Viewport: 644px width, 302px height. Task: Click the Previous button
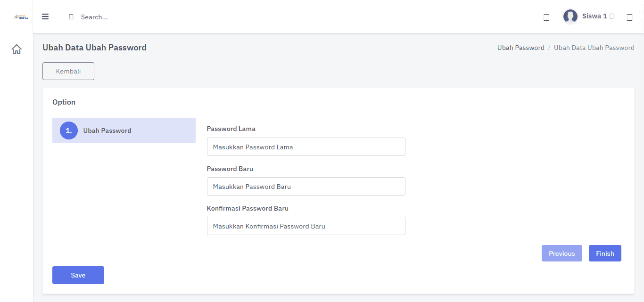[x=562, y=253]
